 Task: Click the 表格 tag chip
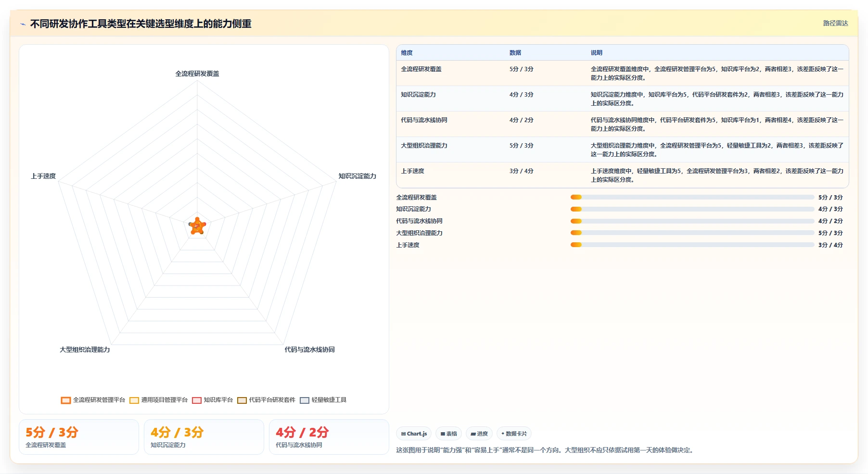pos(448,434)
